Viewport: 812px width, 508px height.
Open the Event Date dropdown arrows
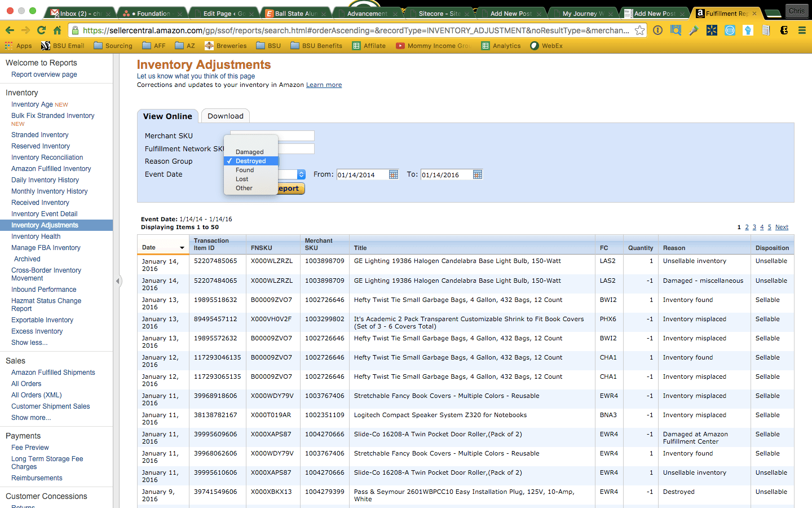[301, 174]
